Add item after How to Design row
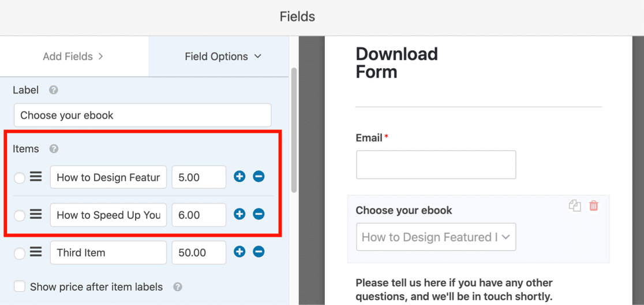Screen dimensions: 644x305 point(239,177)
